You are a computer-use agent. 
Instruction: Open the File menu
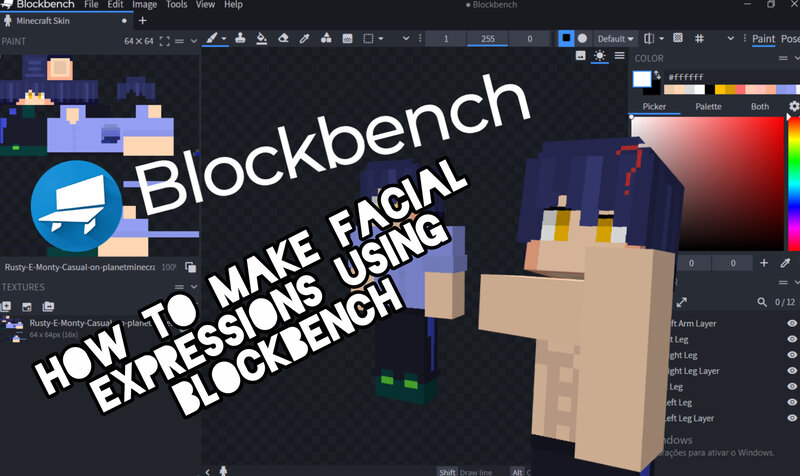click(x=91, y=5)
